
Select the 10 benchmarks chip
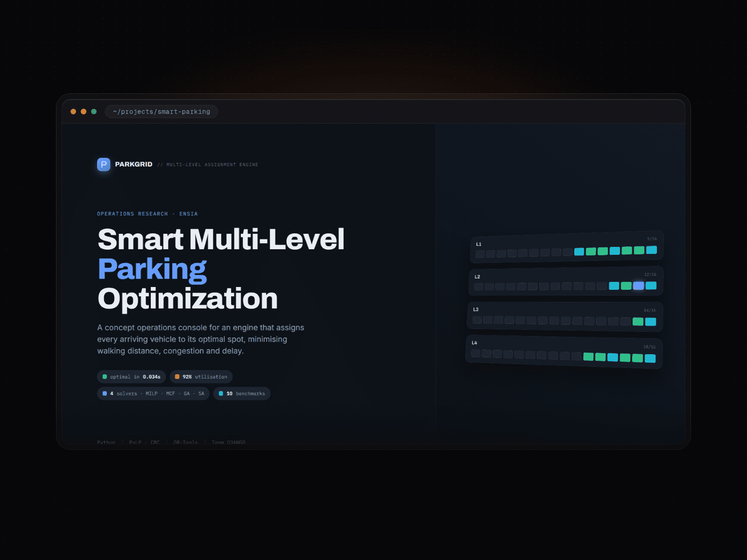pyautogui.click(x=242, y=393)
